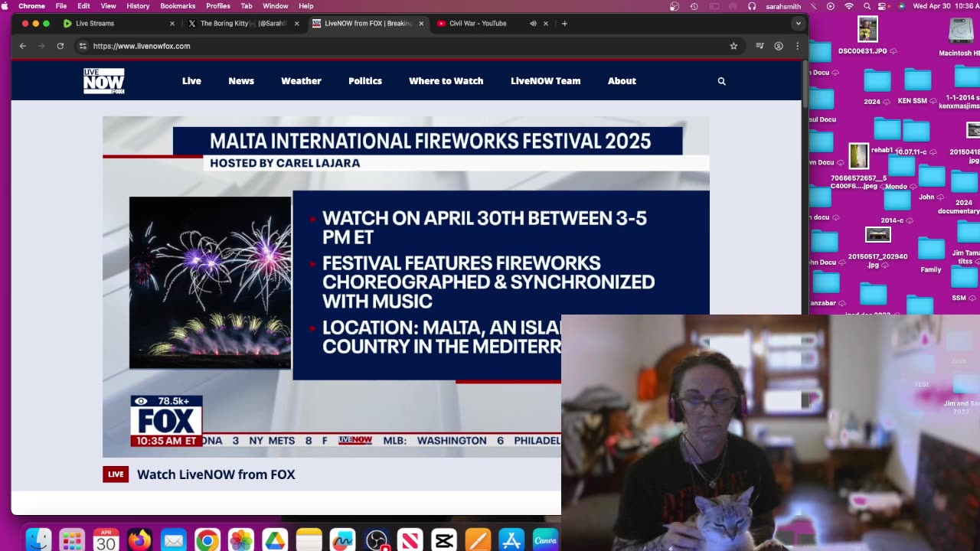
Task: Close the LiveNOW from FOX tab
Action: [420, 23]
